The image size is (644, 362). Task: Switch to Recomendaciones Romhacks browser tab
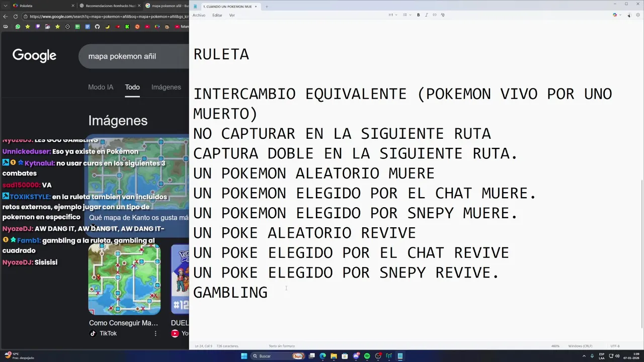coord(107,6)
